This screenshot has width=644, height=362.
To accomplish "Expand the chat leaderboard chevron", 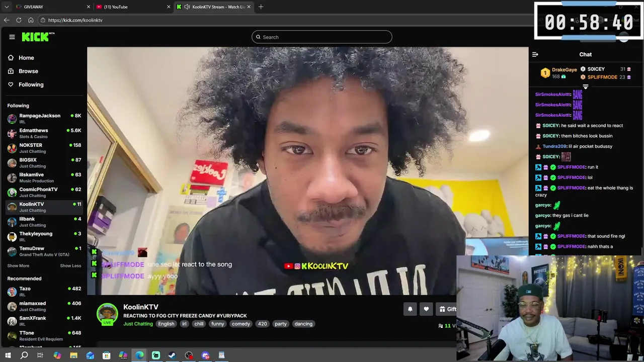I will pos(585,87).
